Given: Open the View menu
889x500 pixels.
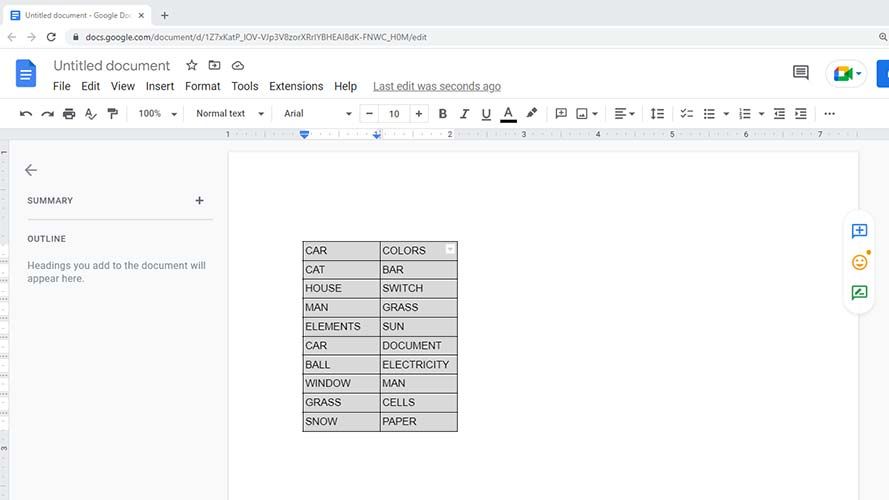Looking at the screenshot, I should 122,86.
